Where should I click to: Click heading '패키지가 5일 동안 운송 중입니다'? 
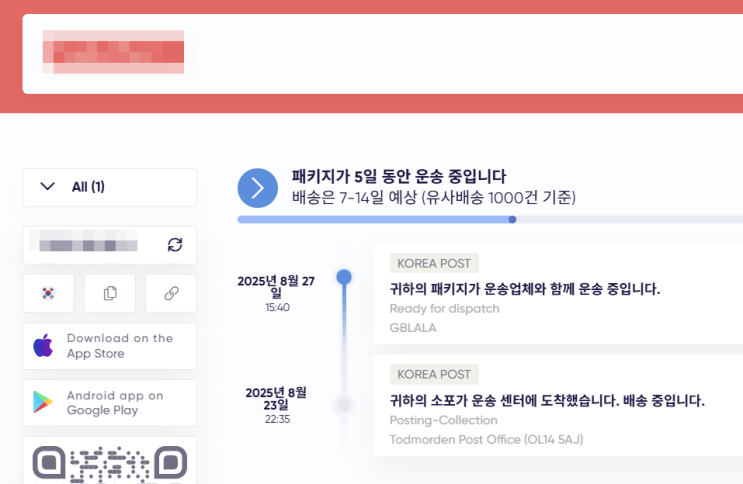399,177
